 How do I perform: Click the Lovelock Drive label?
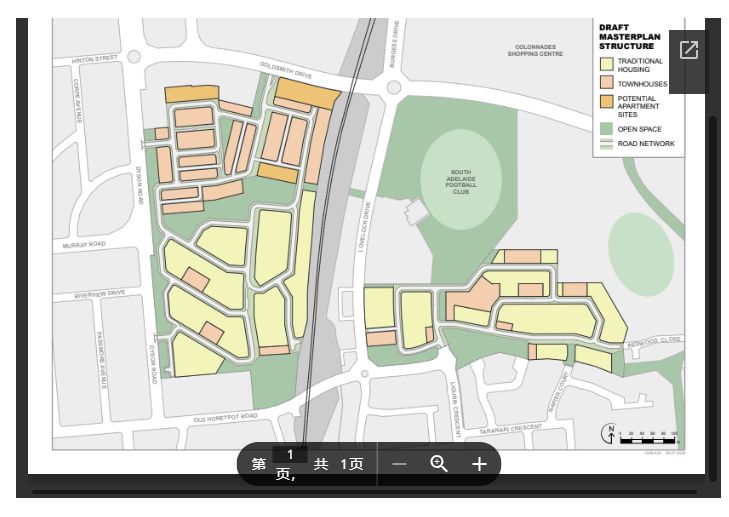[x=364, y=227]
